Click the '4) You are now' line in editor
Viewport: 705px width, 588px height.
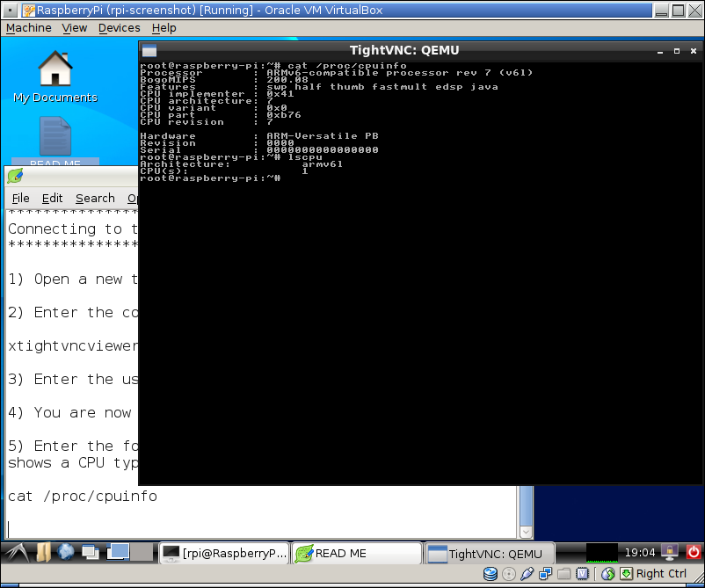tap(69, 413)
